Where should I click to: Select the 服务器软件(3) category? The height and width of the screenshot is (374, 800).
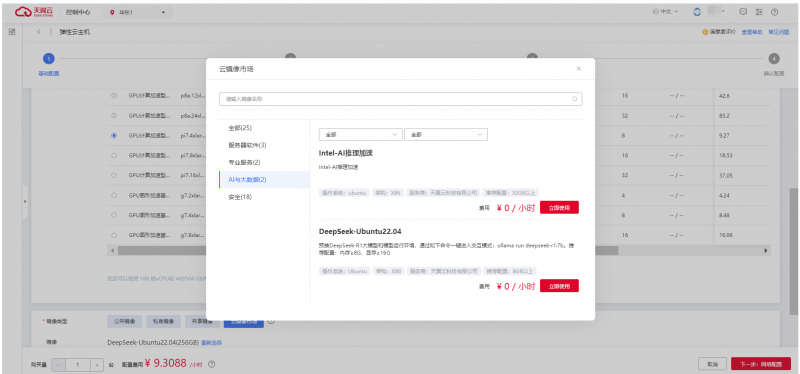[x=247, y=145]
